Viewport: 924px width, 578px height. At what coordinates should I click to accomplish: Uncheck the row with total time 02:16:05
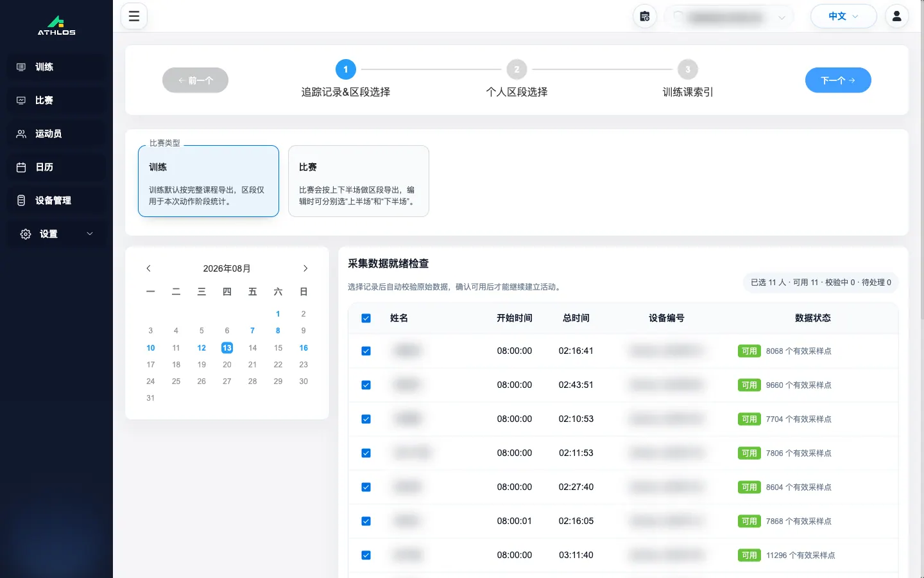click(x=366, y=521)
